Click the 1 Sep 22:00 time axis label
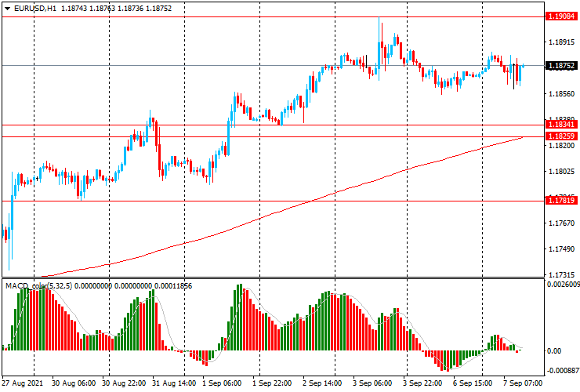 pyautogui.click(x=272, y=383)
